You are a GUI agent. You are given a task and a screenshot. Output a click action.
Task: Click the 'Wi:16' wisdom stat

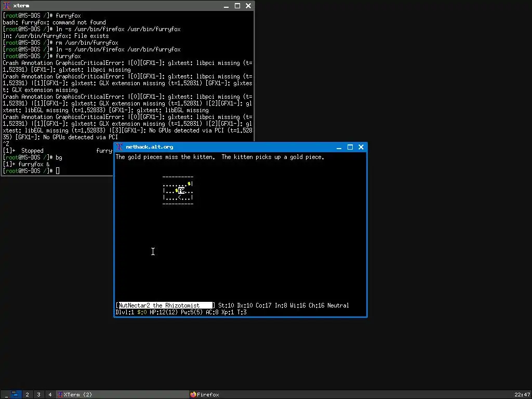point(298,305)
